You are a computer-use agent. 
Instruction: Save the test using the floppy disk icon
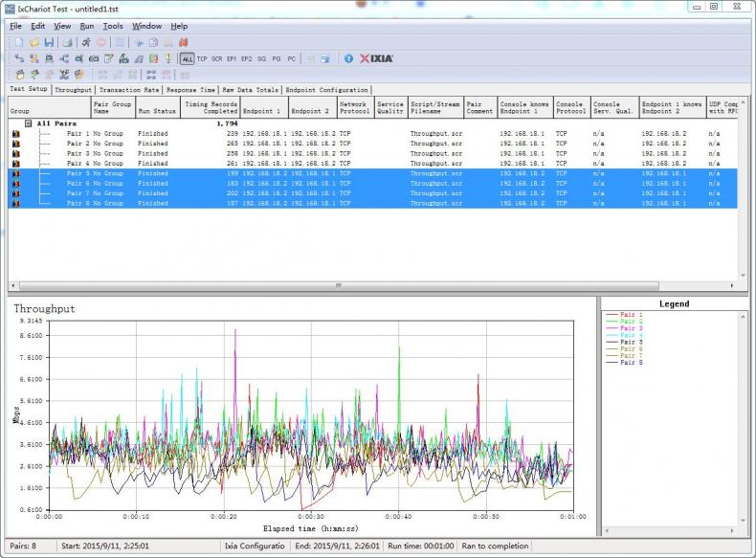(49, 43)
